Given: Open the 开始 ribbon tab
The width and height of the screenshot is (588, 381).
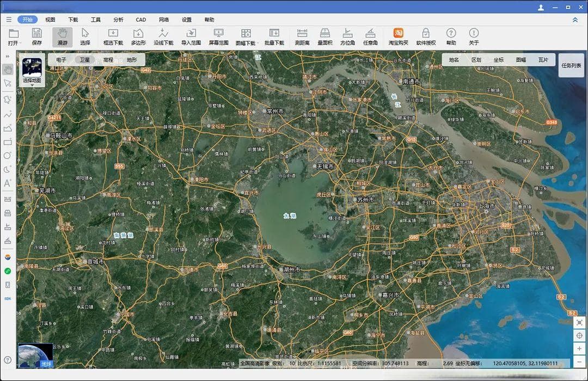Looking at the screenshot, I should (x=27, y=20).
